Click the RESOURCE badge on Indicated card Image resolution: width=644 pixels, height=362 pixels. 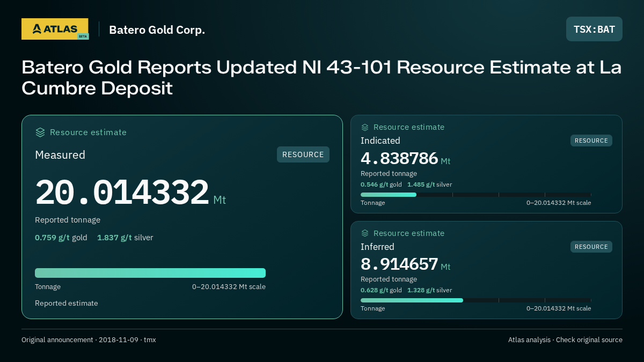coord(591,141)
